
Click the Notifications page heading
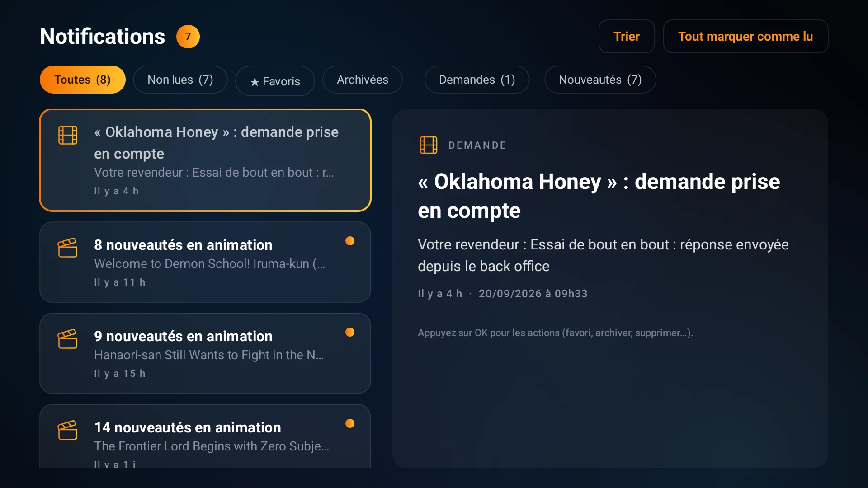tap(103, 37)
